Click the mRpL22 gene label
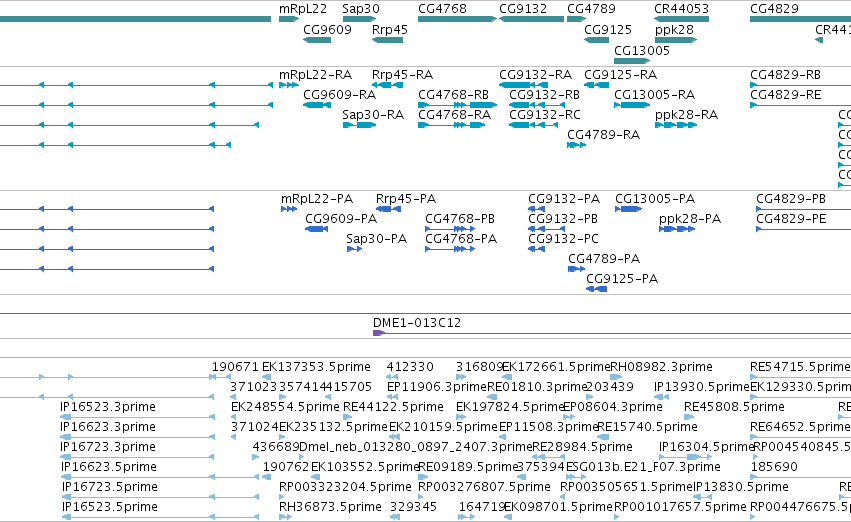Viewport: 851px width, 522px height. (x=303, y=9)
